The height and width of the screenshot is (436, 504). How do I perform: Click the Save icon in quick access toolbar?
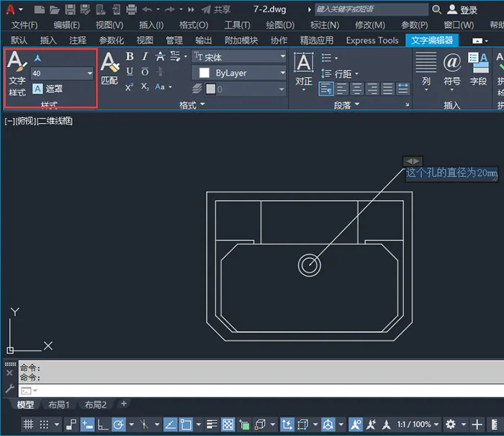tap(70, 9)
